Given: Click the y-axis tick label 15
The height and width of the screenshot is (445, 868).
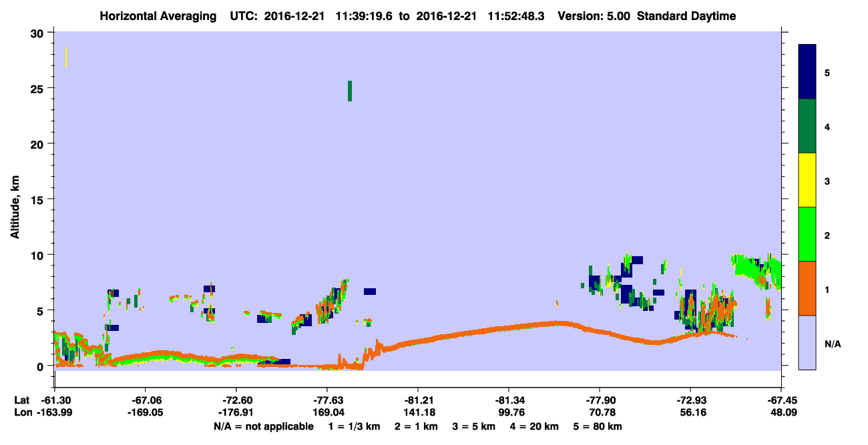Looking at the screenshot, I should pos(39,199).
